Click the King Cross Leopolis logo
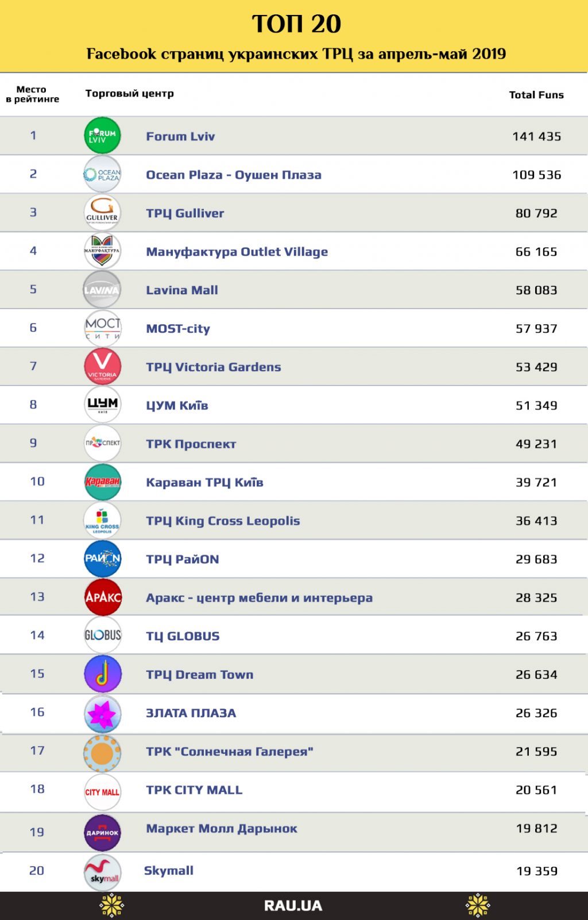 [x=102, y=520]
